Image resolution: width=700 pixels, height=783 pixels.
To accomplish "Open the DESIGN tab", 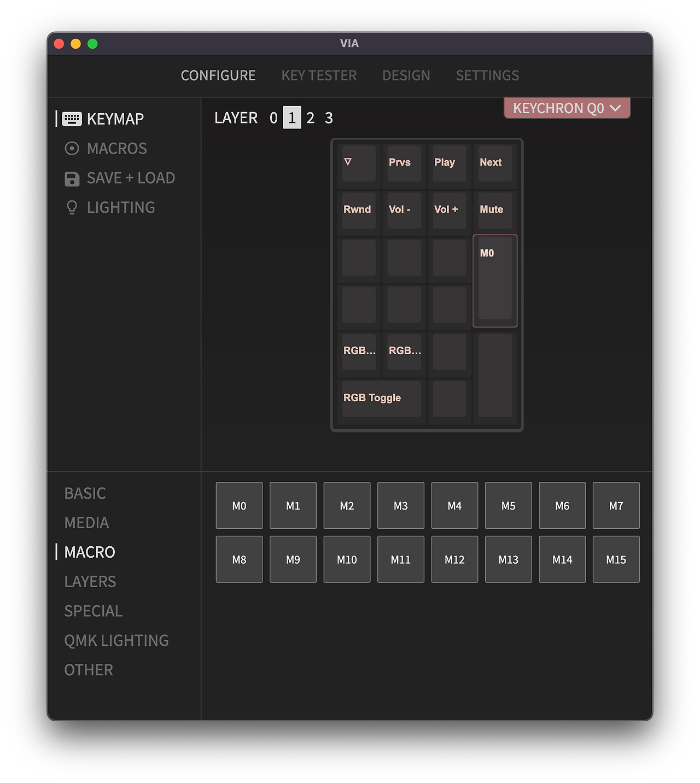I will (406, 75).
